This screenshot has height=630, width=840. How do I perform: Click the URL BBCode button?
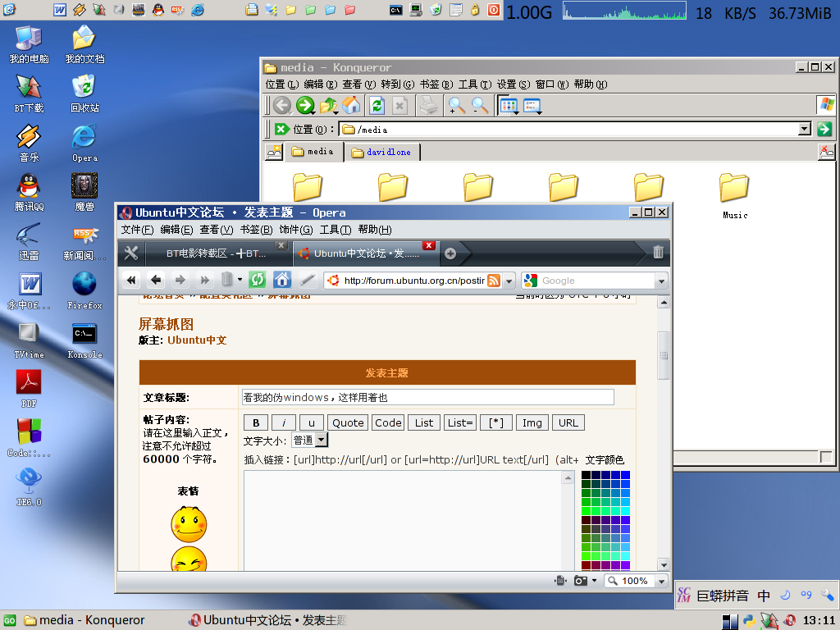pyautogui.click(x=568, y=422)
